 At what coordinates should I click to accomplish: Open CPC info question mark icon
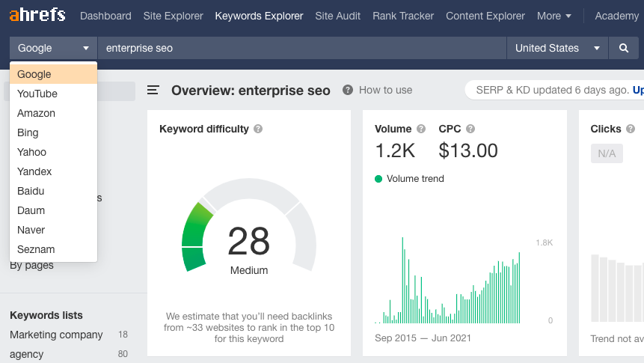coord(470,129)
